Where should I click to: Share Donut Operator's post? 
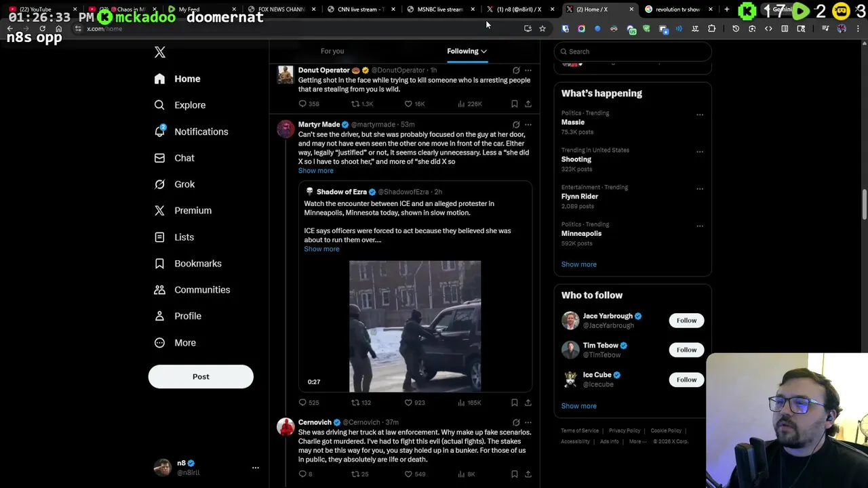528,104
